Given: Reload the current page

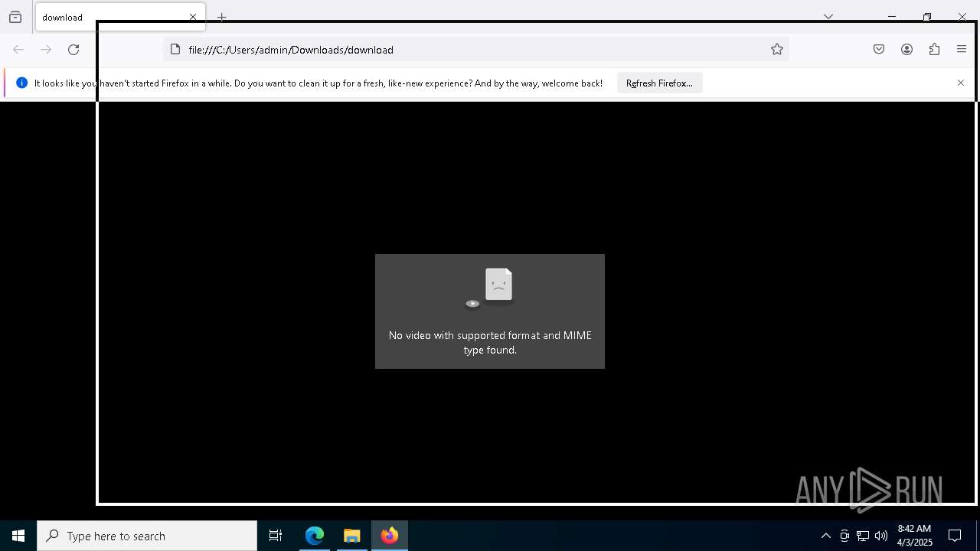Looking at the screenshot, I should pos(73,50).
